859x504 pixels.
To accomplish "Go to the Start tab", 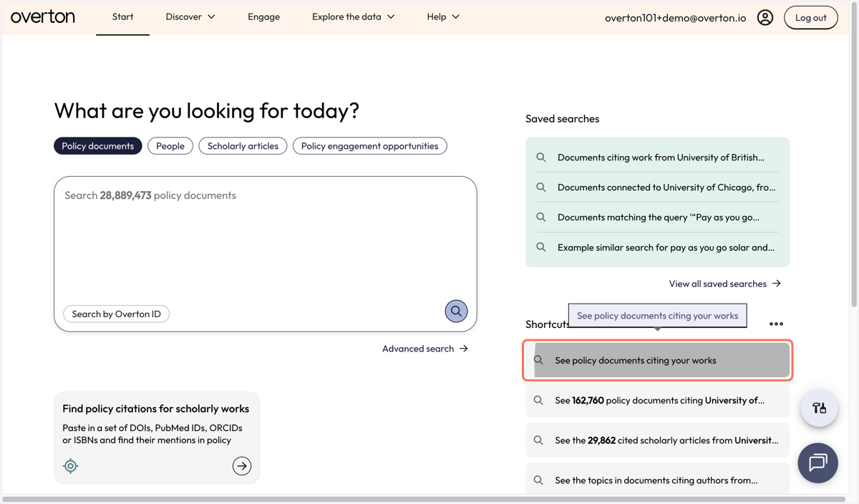I will click(x=122, y=16).
